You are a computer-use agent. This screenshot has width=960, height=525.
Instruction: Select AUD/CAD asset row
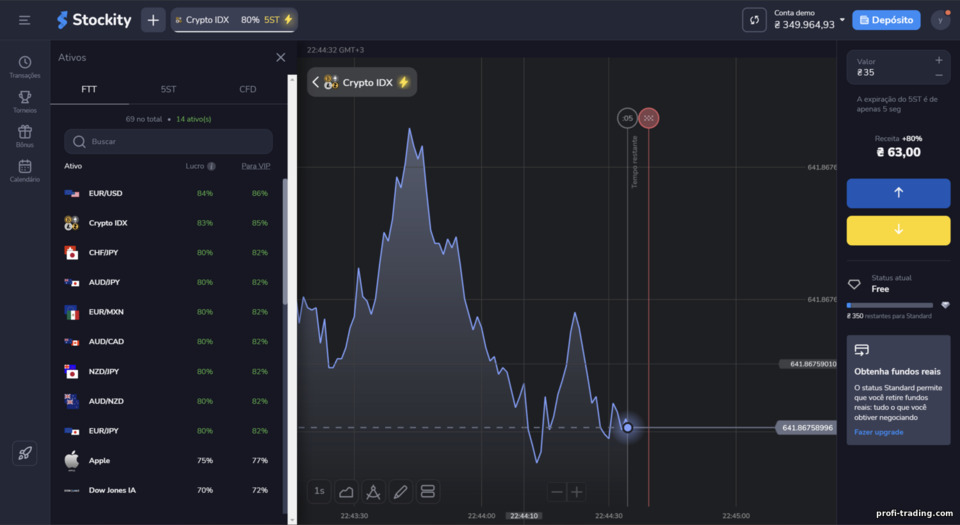[167, 341]
